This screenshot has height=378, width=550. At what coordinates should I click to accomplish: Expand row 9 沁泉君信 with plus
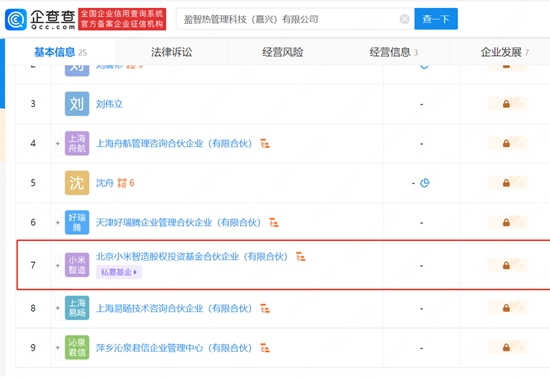click(x=58, y=347)
